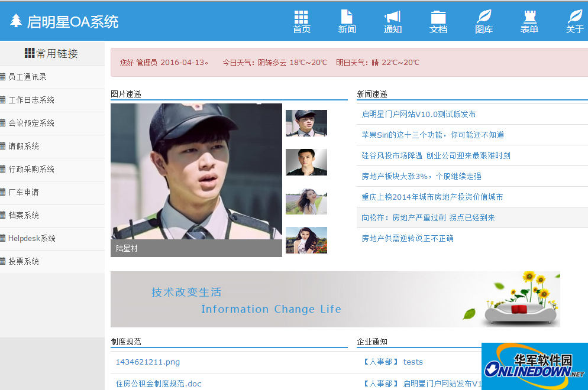Click the 新闻速递 section heading
Screen dimensions: 588x390
click(372, 94)
